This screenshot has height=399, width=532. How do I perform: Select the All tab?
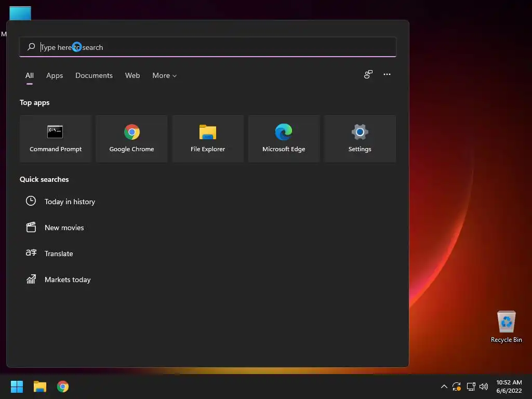[x=30, y=76]
